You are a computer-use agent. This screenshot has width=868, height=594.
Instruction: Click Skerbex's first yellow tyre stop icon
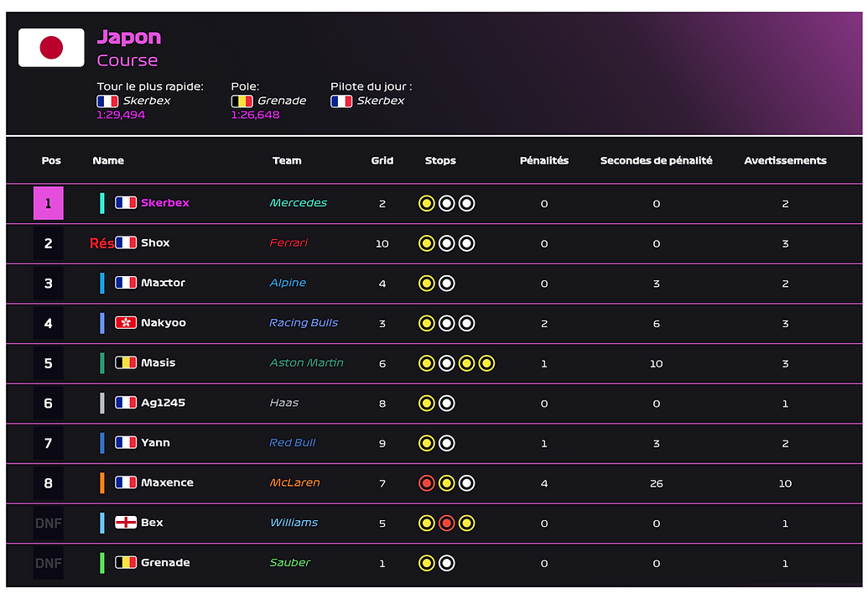(426, 204)
